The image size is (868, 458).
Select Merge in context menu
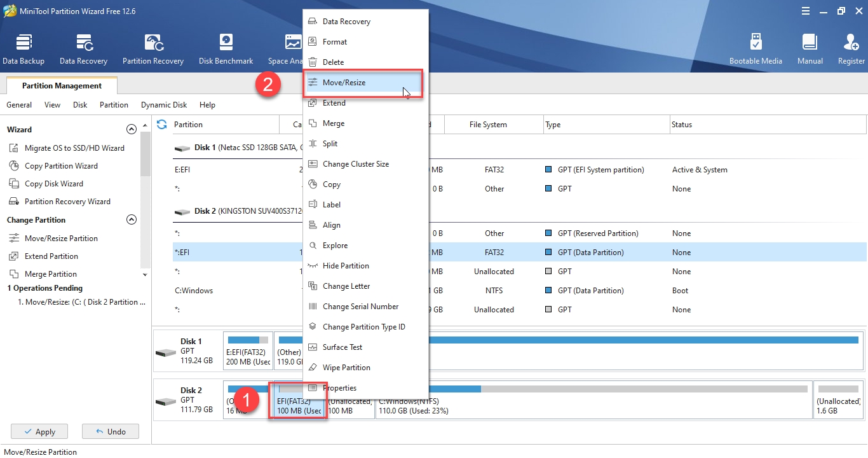(365, 123)
